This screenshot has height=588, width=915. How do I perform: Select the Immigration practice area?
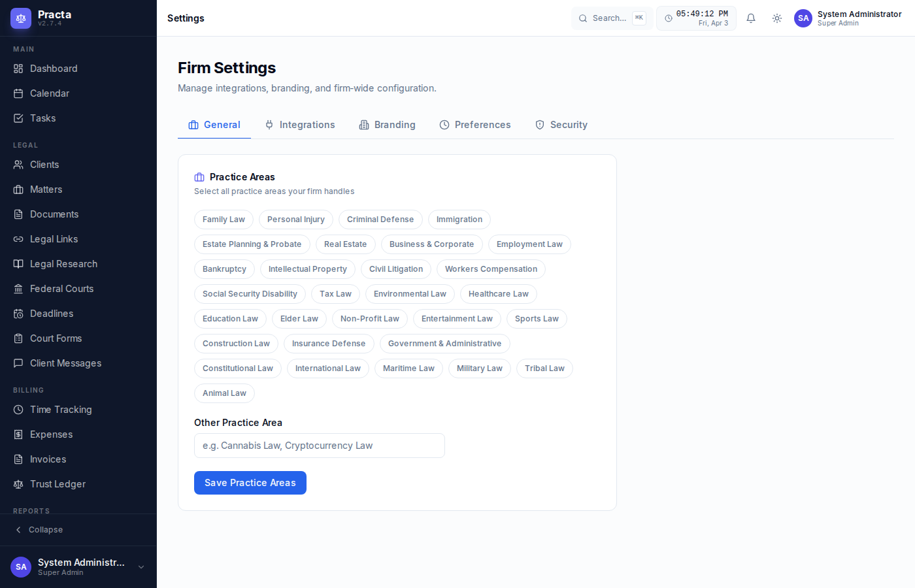(x=459, y=220)
